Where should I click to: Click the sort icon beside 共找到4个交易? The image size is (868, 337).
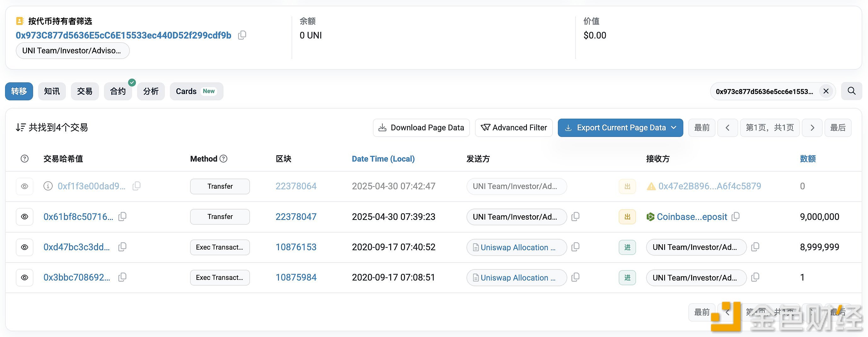(x=20, y=127)
